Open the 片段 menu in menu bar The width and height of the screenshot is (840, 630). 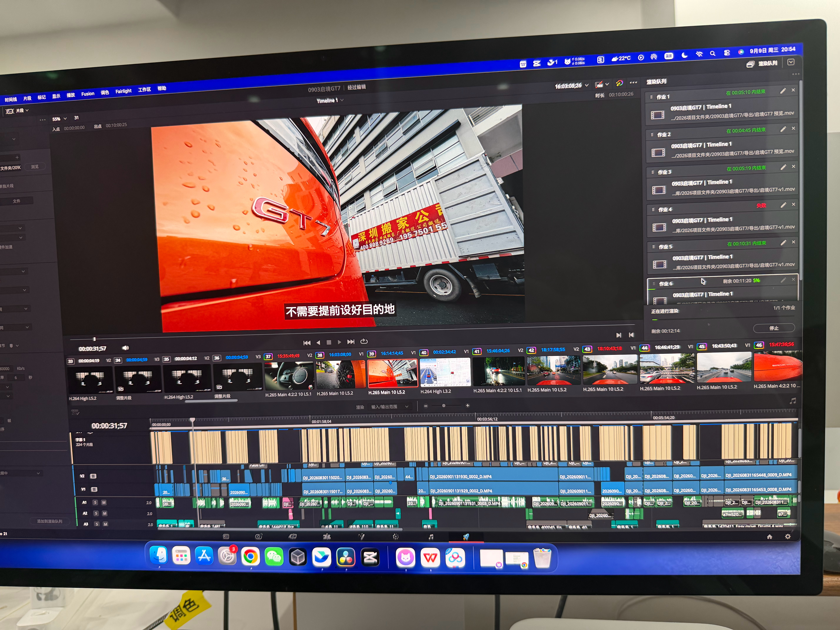click(27, 98)
